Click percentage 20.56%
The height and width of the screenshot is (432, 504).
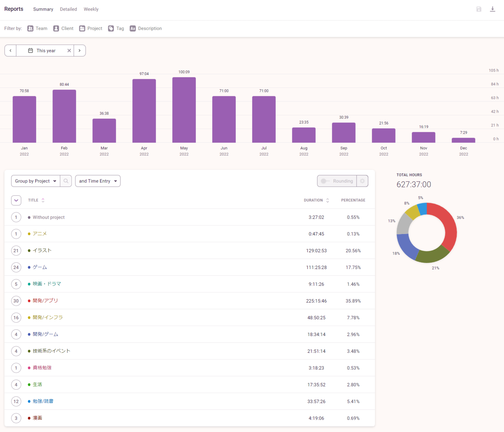pos(353,250)
